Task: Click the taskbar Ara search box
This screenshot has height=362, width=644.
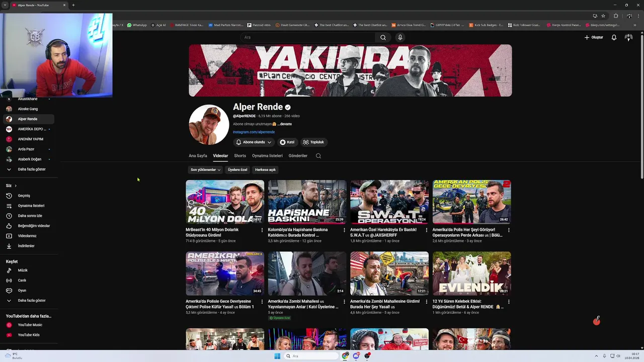Action: tap(311, 356)
